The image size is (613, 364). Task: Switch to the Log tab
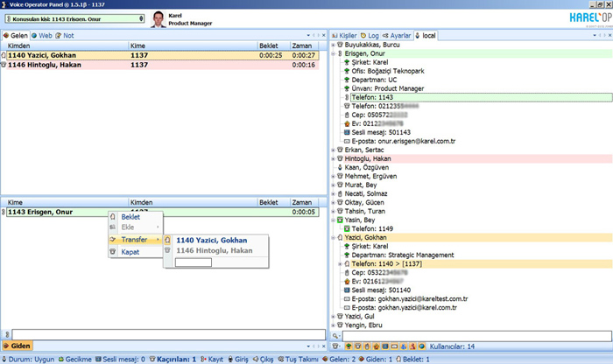click(377, 34)
